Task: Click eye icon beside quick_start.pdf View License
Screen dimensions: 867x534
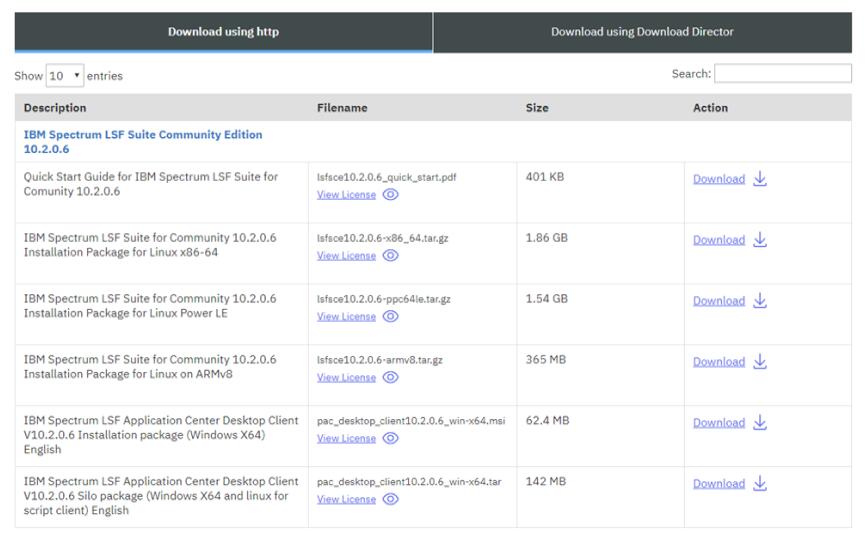Action: [x=391, y=195]
